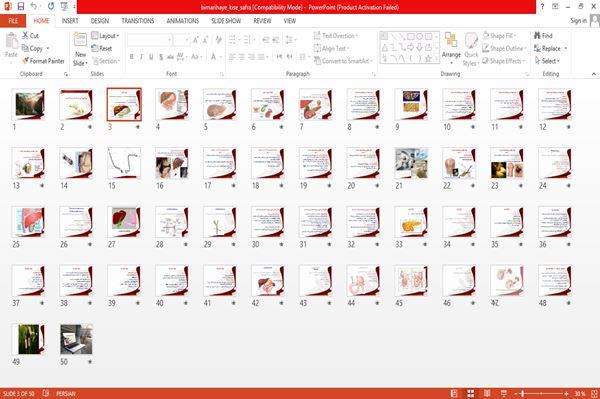The height and width of the screenshot is (399, 600).
Task: Click the Format Painter brush icon
Action: [x=26, y=61]
